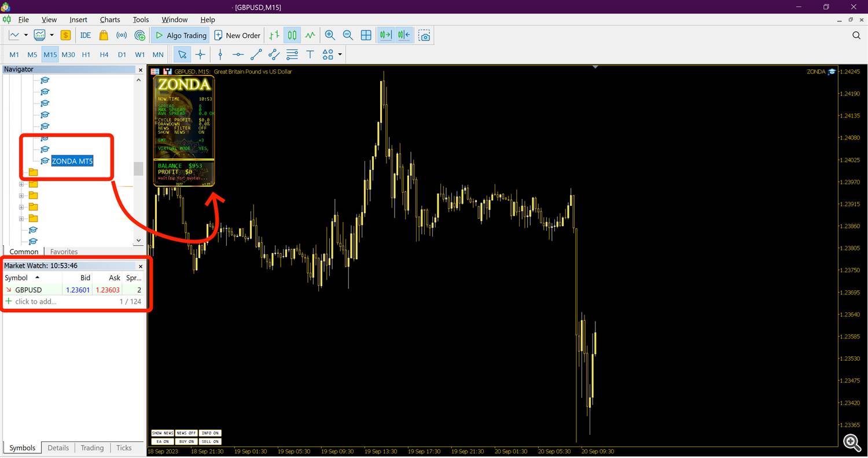The image size is (868, 458).
Task: Toggle the NEWS OFF chart button
Action: (x=186, y=433)
